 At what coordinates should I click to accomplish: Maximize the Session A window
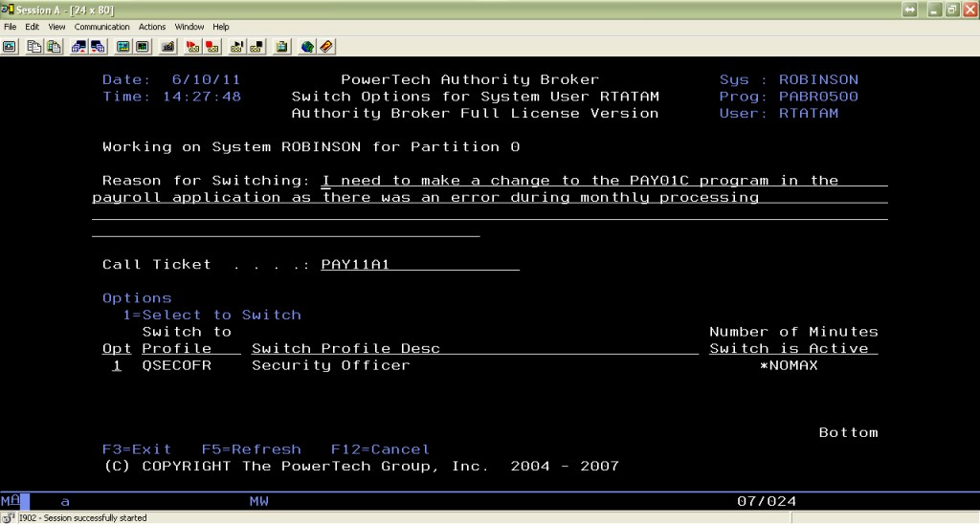tap(952, 10)
